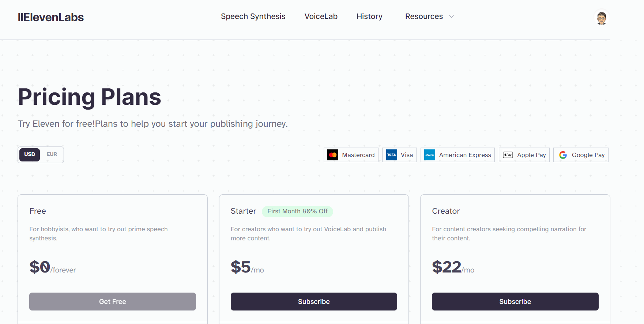This screenshot has width=644, height=324.
Task: Click the Apple Pay logo icon
Action: [x=508, y=155]
